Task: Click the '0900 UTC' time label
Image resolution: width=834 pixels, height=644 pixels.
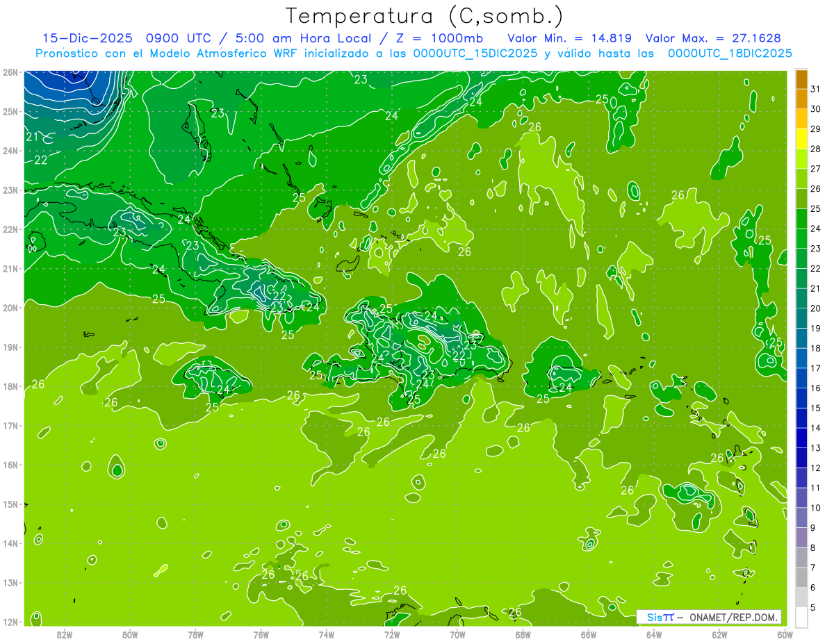Action: pyautogui.click(x=177, y=38)
